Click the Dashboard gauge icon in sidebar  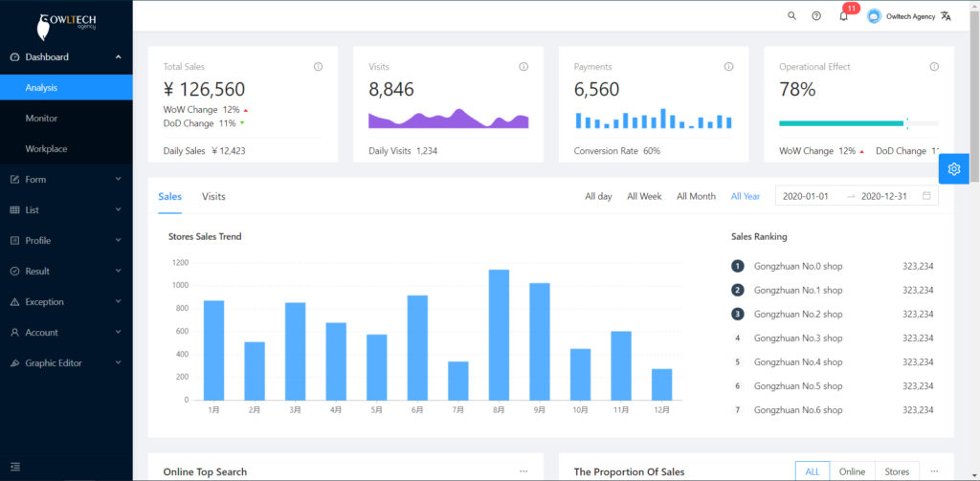[x=15, y=56]
